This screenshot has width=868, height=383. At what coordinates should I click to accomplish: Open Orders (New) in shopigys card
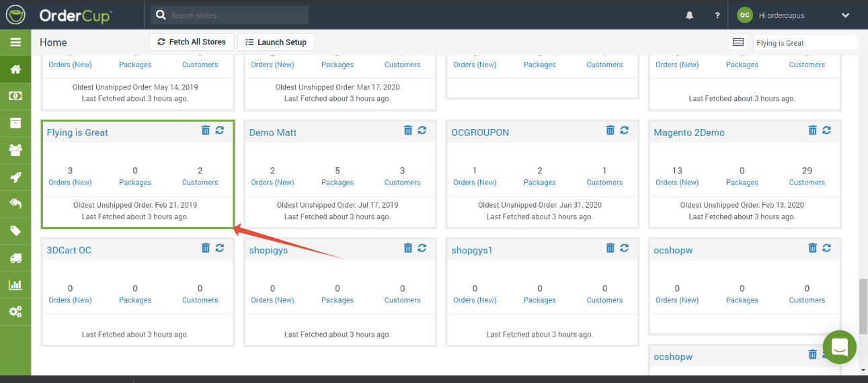click(272, 300)
